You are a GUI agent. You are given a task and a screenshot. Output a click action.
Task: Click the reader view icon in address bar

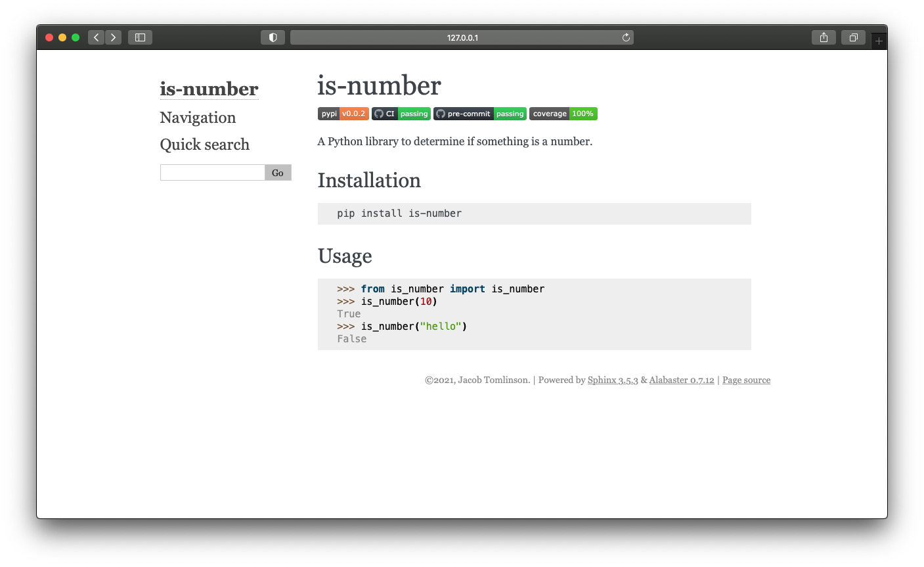(x=273, y=37)
